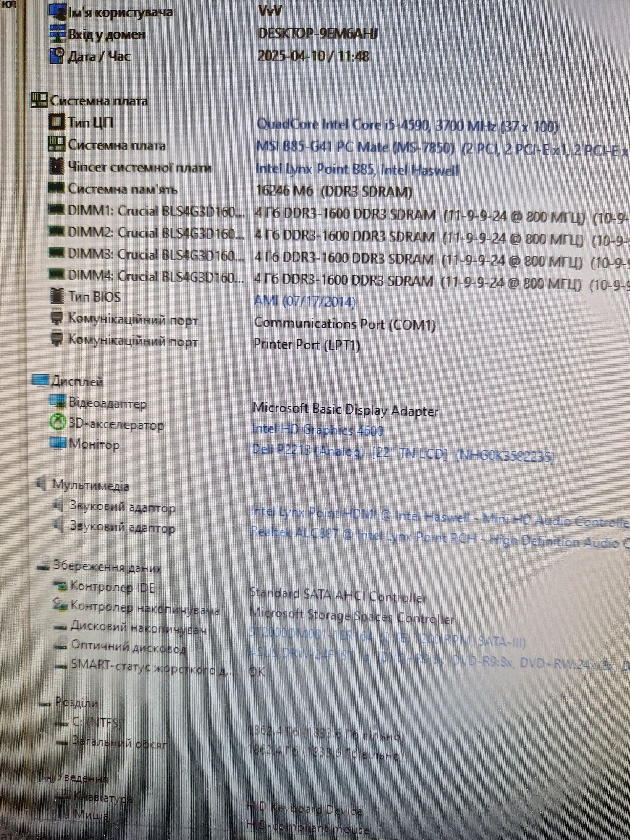Screen dimensions: 630x840
Task: Click the Монітор row icon
Action: 58,443
